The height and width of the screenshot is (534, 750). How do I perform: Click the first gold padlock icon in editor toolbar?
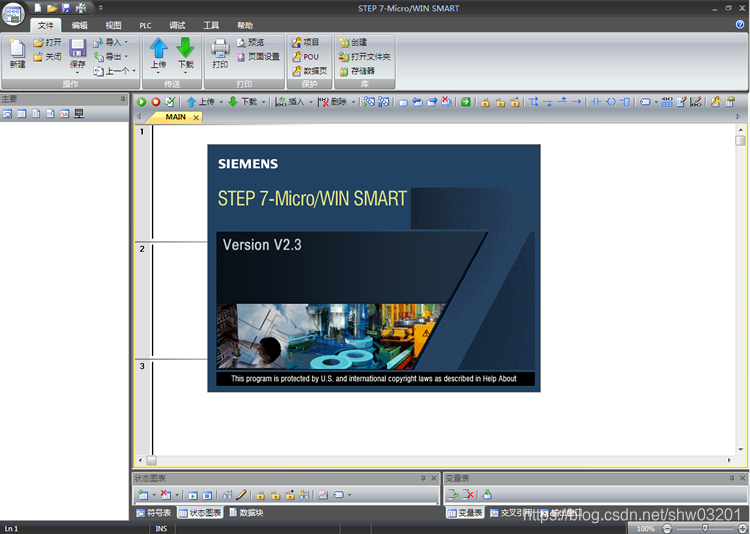click(x=485, y=102)
